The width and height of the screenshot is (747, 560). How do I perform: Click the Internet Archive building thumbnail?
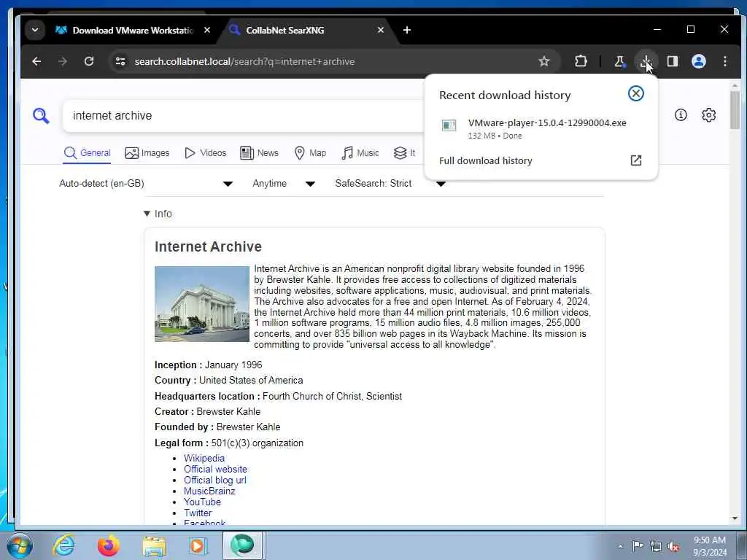(202, 304)
